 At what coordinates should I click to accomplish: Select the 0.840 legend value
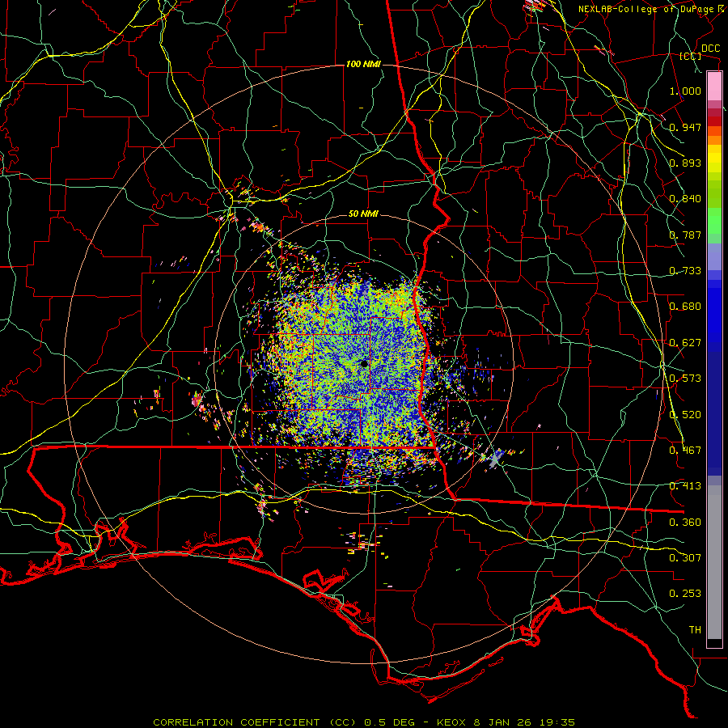[x=685, y=199]
